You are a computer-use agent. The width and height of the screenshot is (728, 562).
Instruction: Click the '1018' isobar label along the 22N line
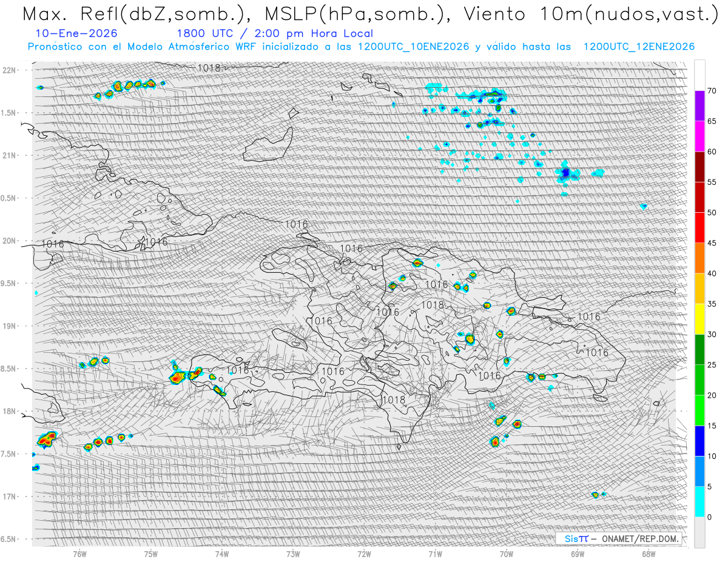pos(209,68)
